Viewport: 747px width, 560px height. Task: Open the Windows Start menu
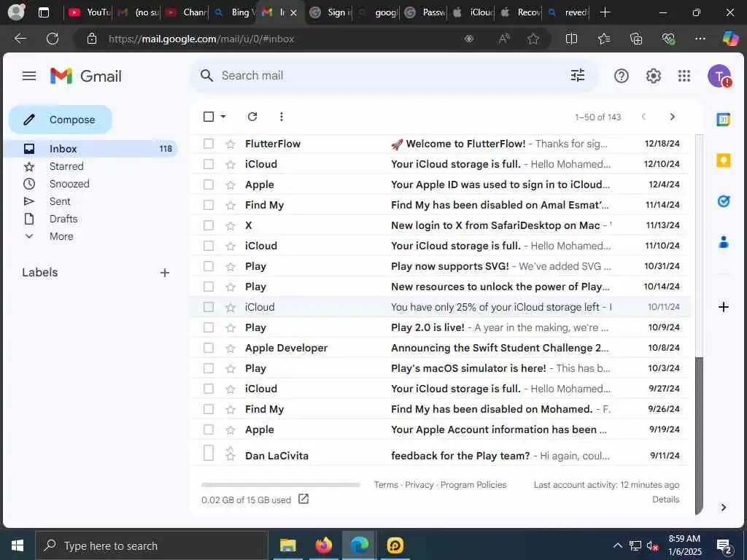[18, 545]
